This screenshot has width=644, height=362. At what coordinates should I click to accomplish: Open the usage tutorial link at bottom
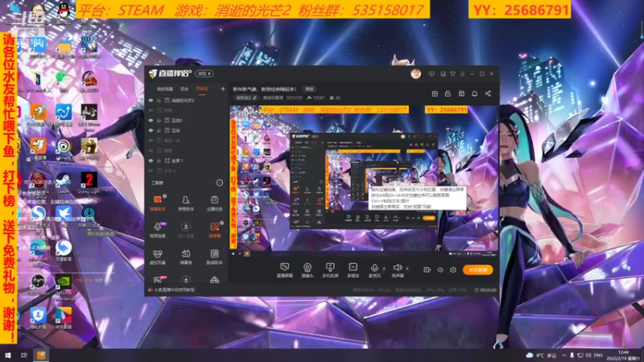[x=175, y=290]
